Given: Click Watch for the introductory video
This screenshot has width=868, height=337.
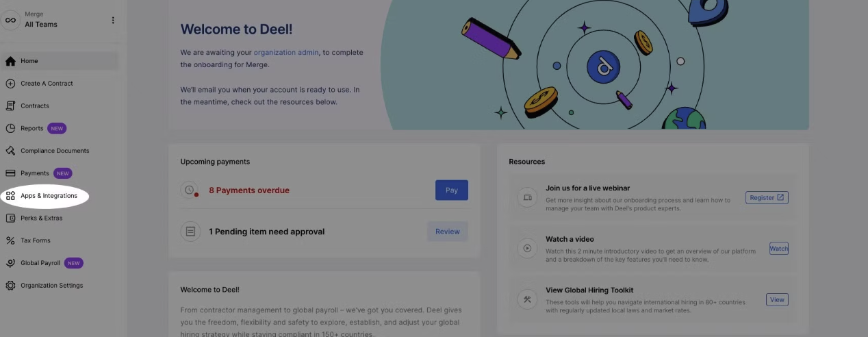Looking at the screenshot, I should [x=779, y=249].
